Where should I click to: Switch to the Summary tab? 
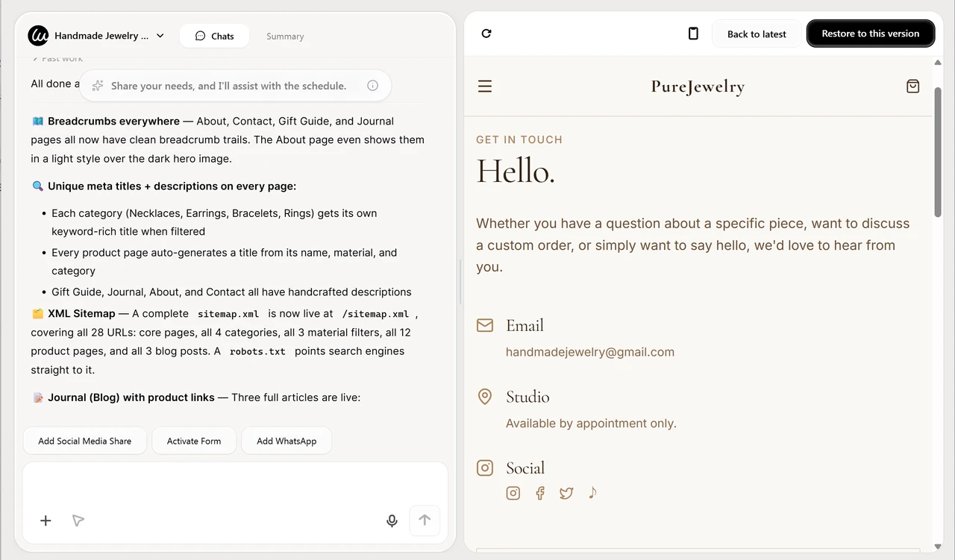tap(285, 36)
